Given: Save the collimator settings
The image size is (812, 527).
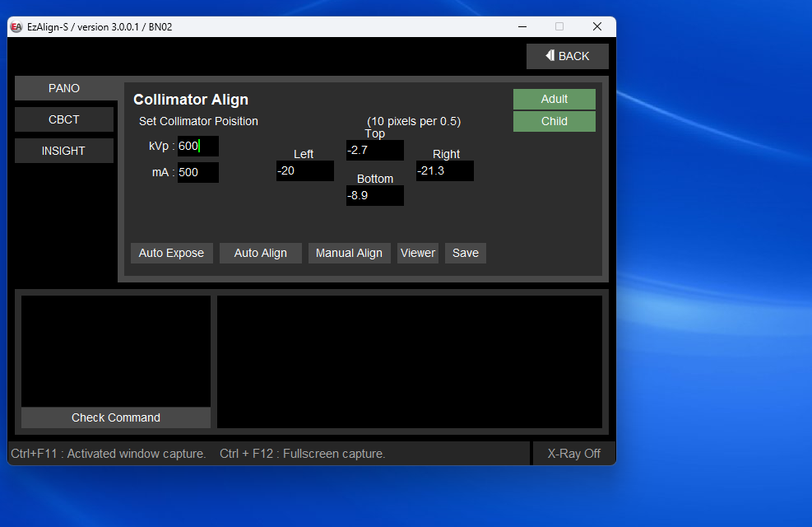Looking at the screenshot, I should click(465, 253).
